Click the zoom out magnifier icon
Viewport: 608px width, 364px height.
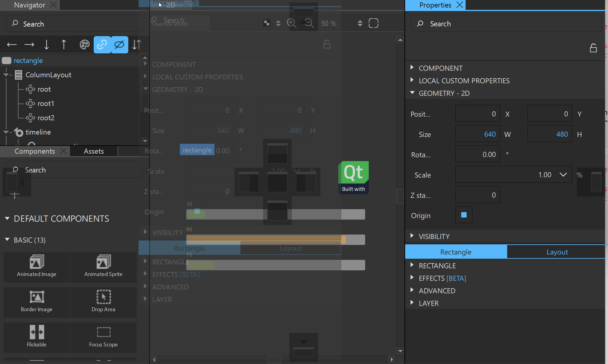(309, 23)
